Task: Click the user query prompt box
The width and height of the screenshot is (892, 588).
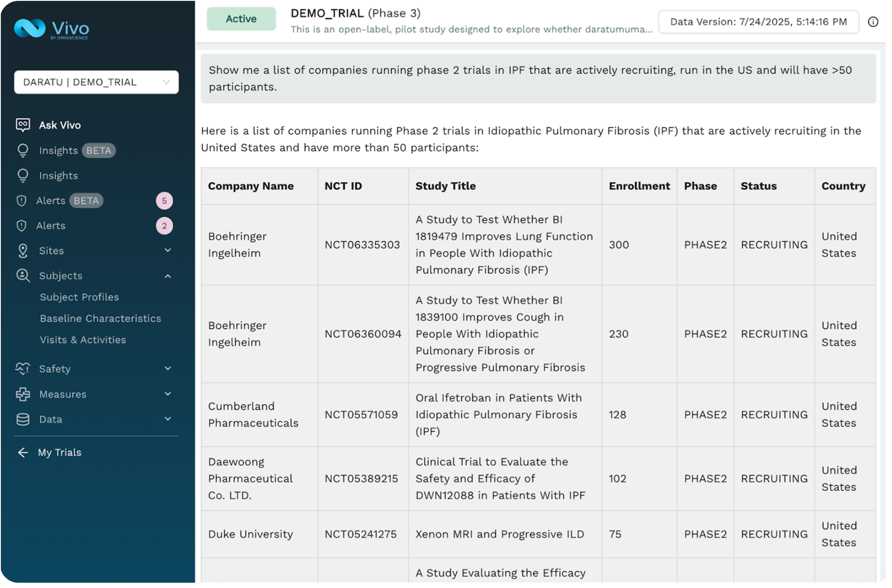Action: pyautogui.click(x=538, y=78)
